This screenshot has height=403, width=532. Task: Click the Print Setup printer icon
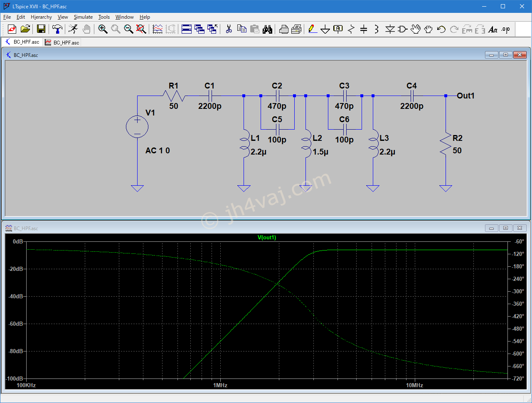[284, 29]
